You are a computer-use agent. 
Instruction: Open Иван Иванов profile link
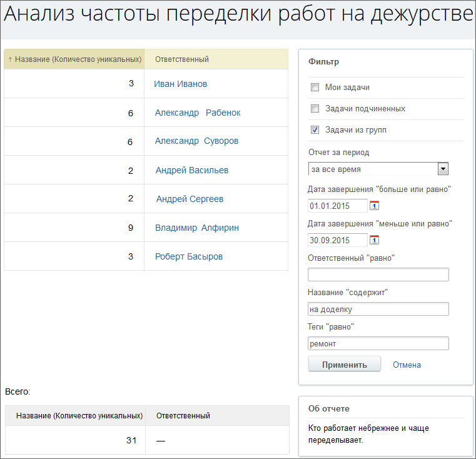180,84
